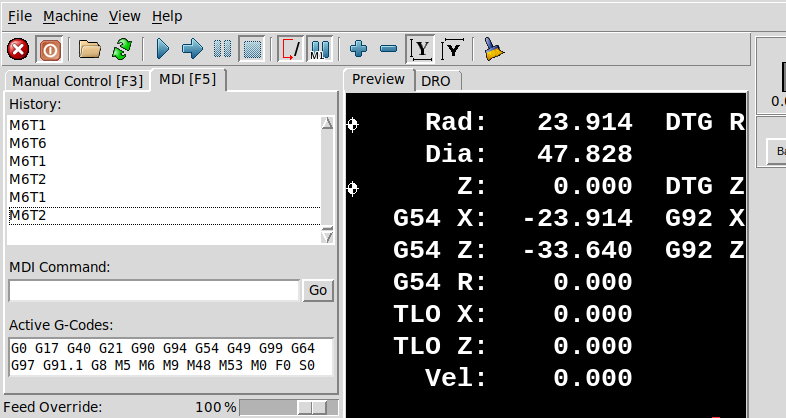
Task: Select the rotated Y lathe view
Action: (x=453, y=49)
